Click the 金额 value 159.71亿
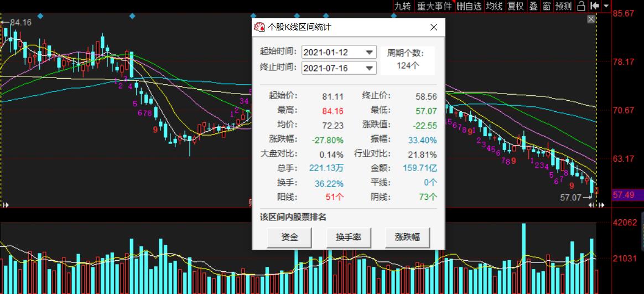Viewport: 644px width, 294px height. (420, 168)
